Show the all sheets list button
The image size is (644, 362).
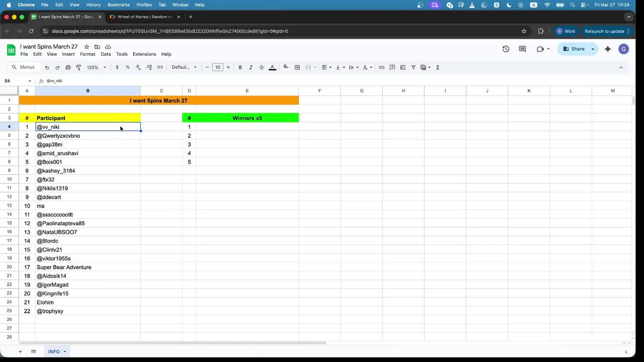(34, 352)
